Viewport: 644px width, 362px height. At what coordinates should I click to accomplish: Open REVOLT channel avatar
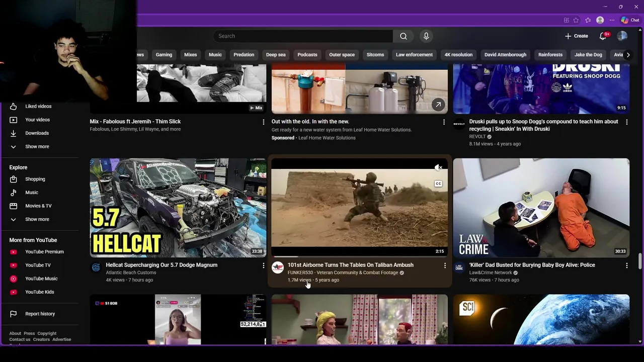tap(459, 124)
